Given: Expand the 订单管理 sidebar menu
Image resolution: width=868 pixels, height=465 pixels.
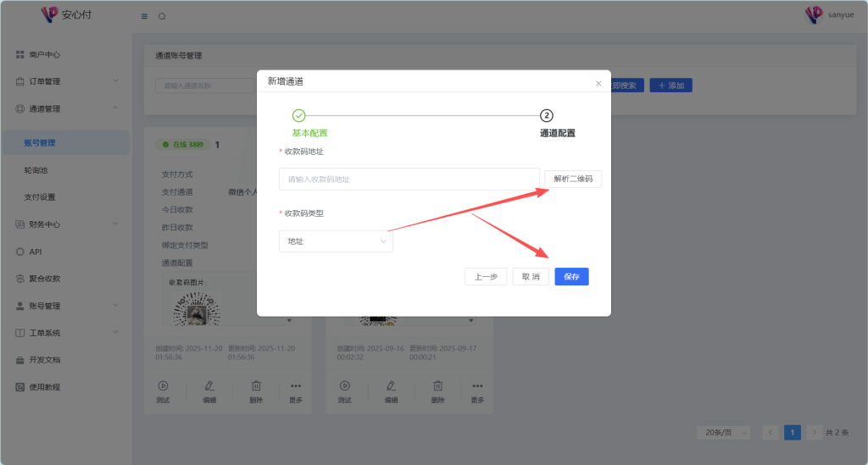Looking at the screenshot, I should pyautogui.click(x=66, y=81).
